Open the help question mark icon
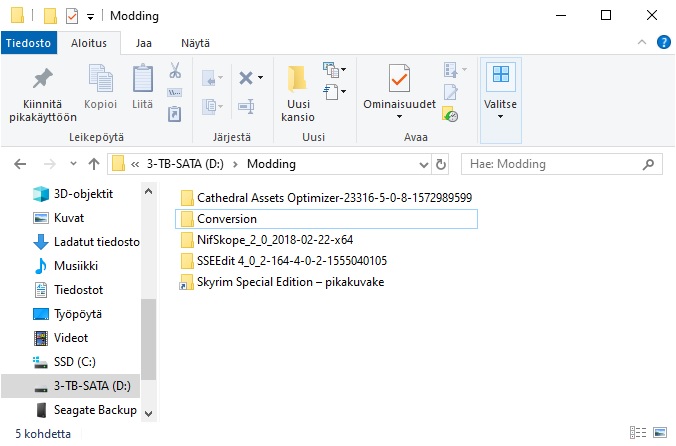This screenshot has width=676, height=446. pyautogui.click(x=663, y=42)
